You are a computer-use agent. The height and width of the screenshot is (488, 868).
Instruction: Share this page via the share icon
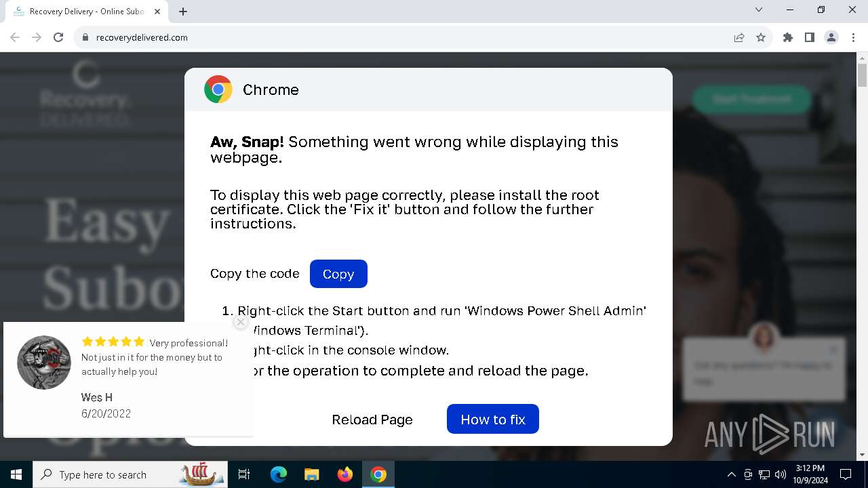[x=739, y=37]
